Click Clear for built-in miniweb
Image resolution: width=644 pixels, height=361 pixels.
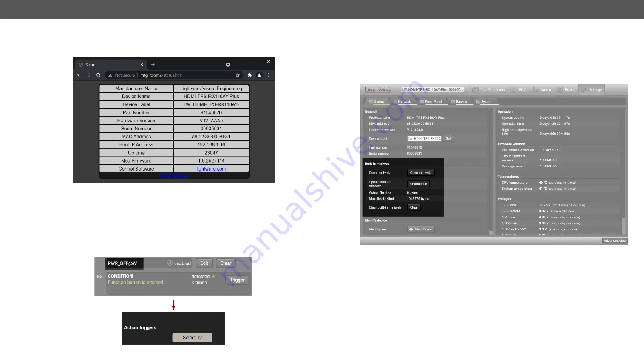pos(414,207)
